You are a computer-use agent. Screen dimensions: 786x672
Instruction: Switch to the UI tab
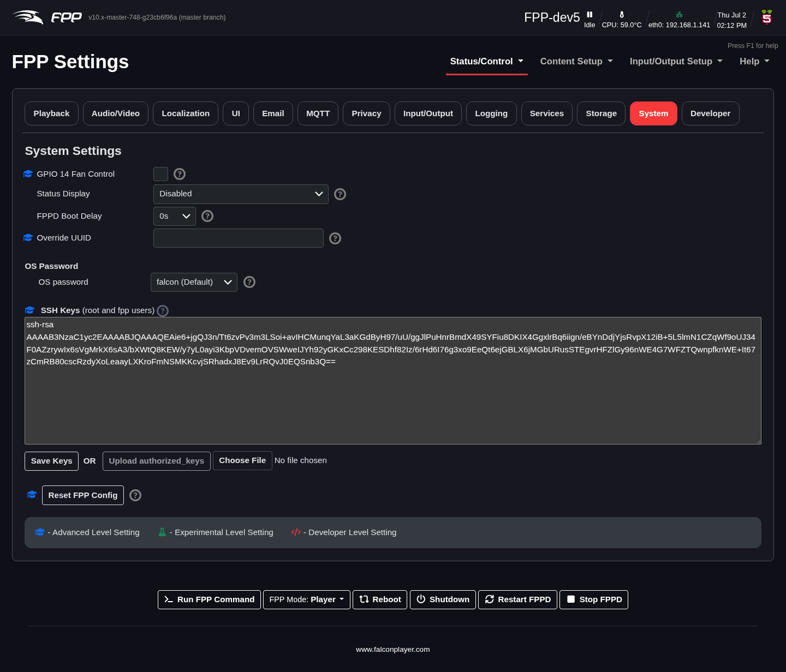236,113
